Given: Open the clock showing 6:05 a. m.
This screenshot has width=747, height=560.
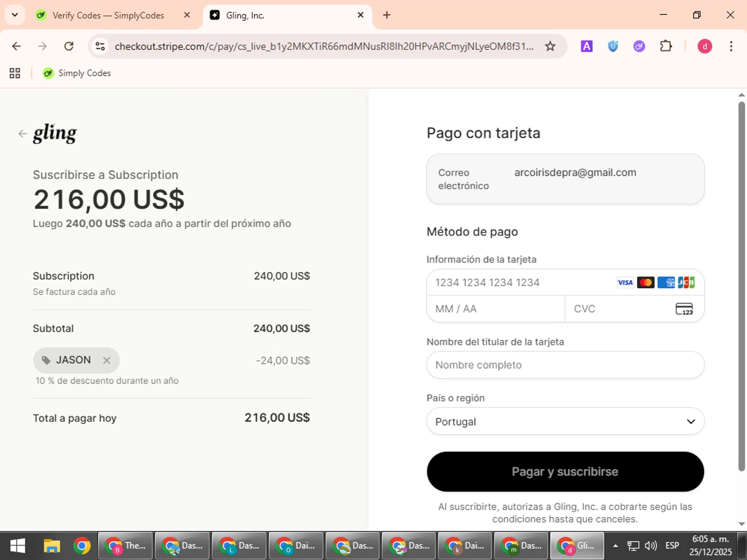Looking at the screenshot, I should 711,546.
